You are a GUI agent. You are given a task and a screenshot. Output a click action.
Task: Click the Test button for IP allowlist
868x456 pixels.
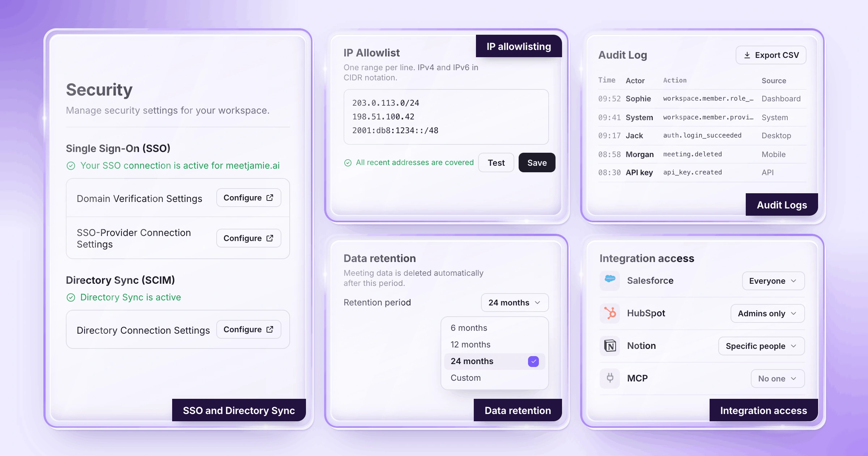point(496,163)
